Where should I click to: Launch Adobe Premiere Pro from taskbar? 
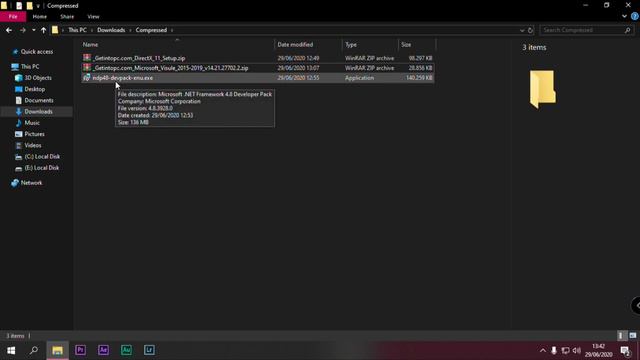click(80, 350)
